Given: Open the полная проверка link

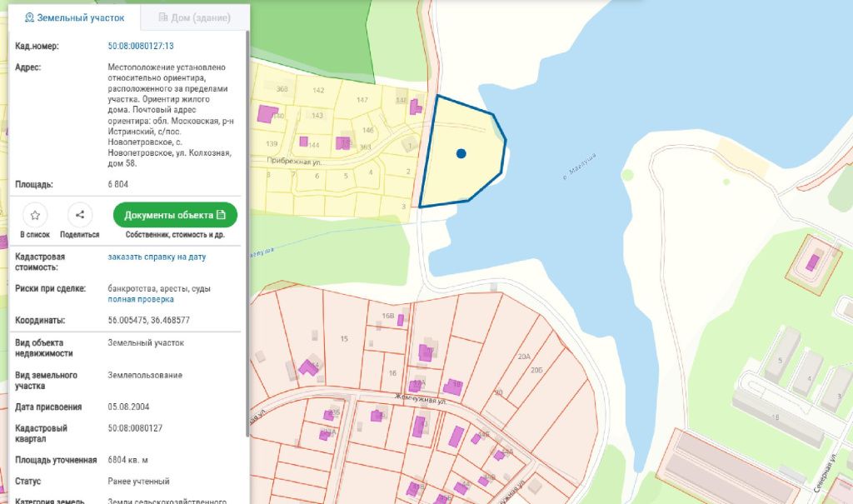Looking at the screenshot, I should pyautogui.click(x=141, y=299).
